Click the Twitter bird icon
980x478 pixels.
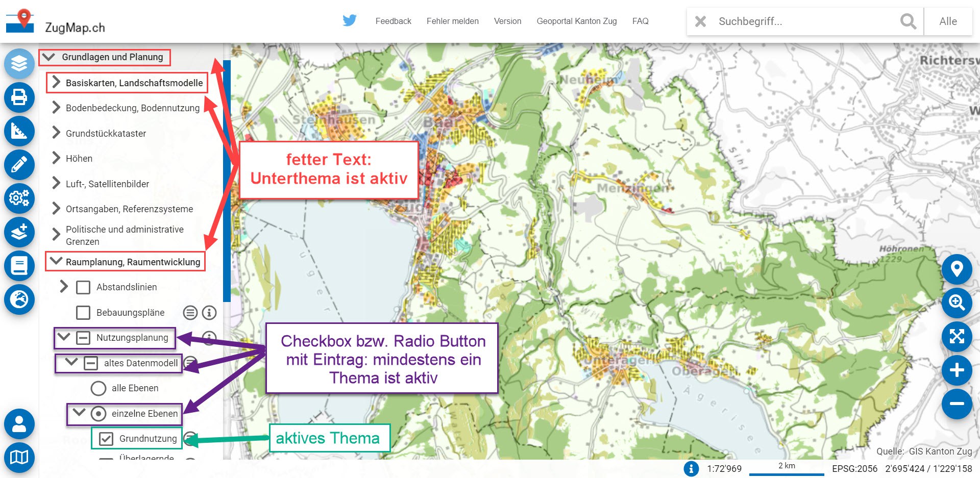350,21
